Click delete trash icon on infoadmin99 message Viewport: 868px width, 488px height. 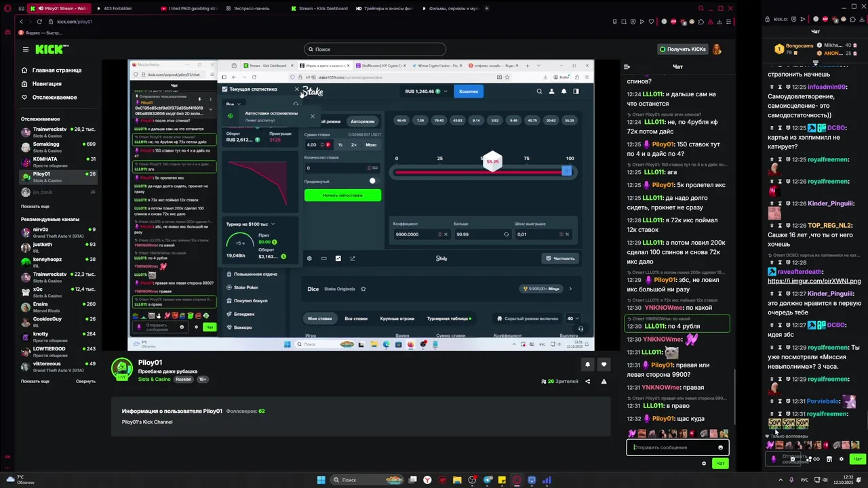(772, 87)
